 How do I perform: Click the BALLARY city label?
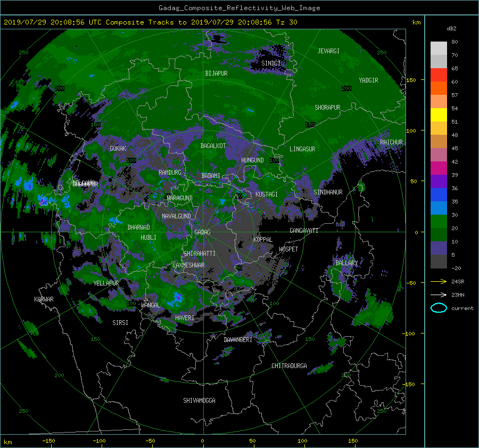(x=346, y=263)
